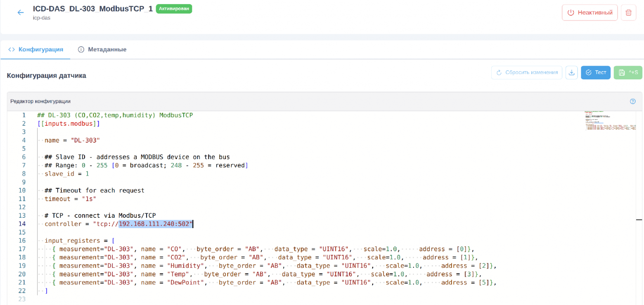This screenshot has width=644, height=305.
Task: Click the comment on line 1
Action: (x=115, y=115)
